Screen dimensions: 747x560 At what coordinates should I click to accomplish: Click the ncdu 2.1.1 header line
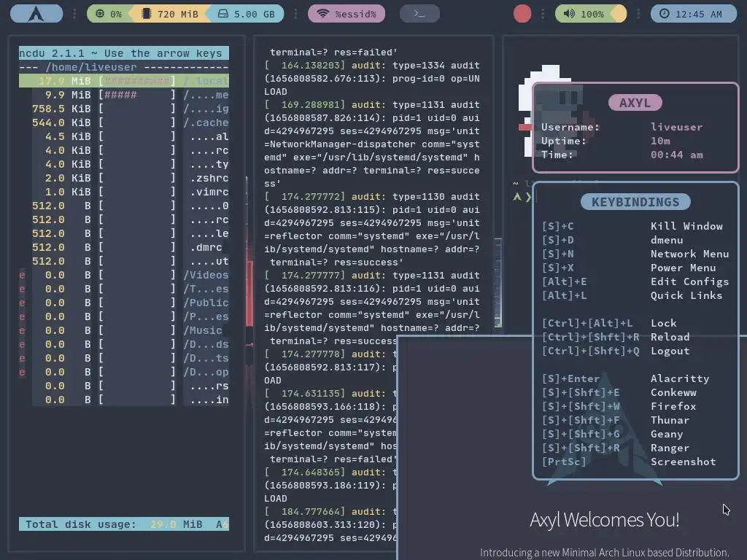124,52
